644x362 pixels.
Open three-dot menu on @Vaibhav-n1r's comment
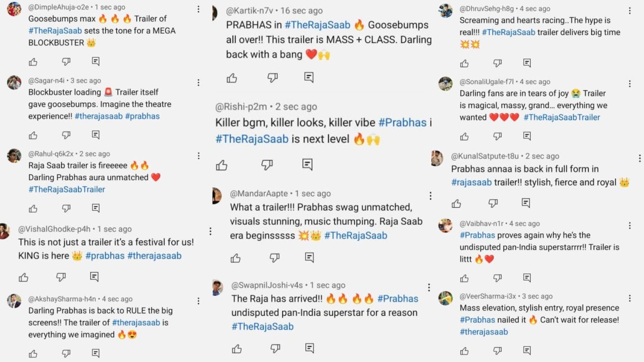point(630,226)
